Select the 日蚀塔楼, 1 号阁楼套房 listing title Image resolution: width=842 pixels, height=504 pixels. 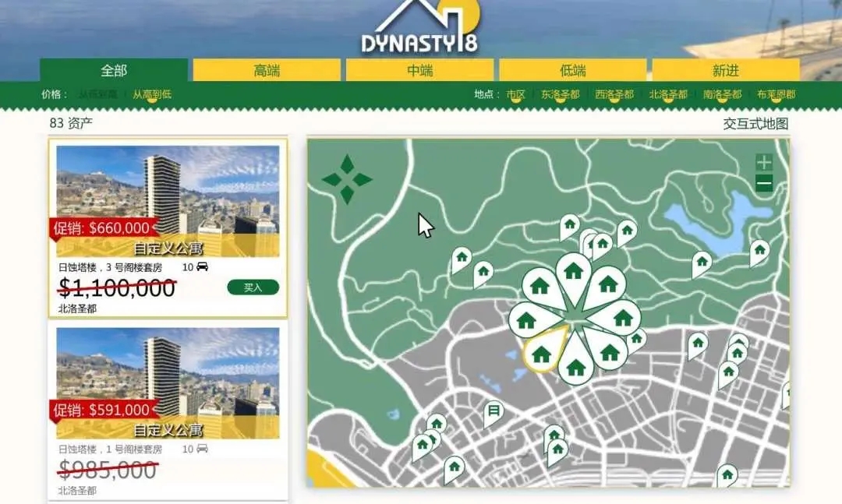tap(110, 449)
